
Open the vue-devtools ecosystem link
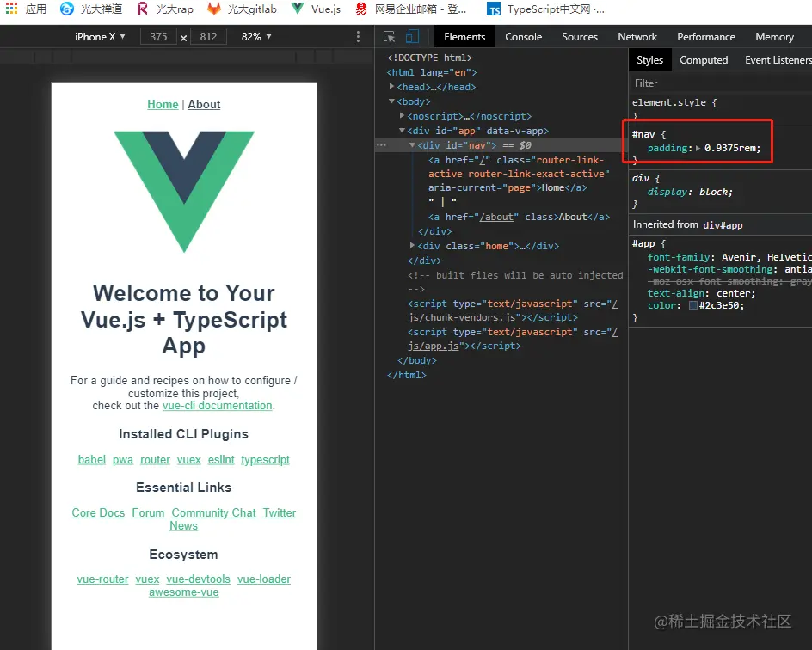click(198, 579)
